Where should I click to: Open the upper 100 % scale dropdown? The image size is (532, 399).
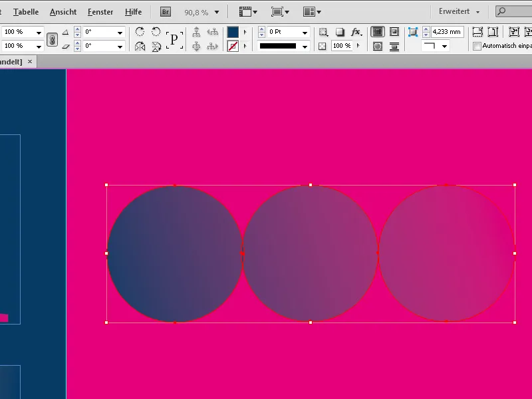pos(39,33)
